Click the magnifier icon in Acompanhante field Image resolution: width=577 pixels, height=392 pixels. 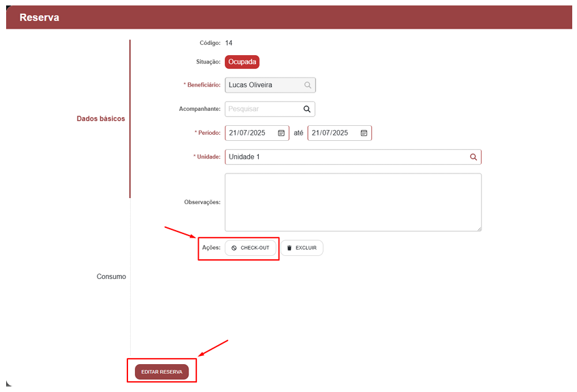[307, 109]
